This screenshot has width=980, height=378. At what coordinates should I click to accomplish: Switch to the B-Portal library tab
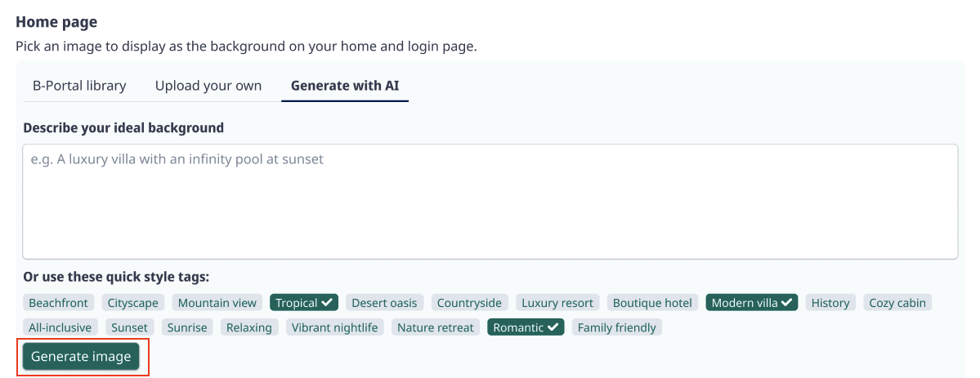click(x=79, y=86)
